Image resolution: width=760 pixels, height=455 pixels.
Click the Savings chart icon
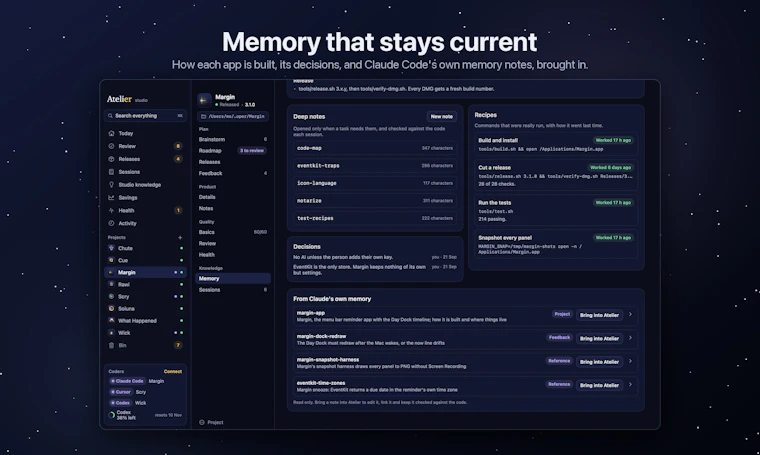pyautogui.click(x=111, y=198)
